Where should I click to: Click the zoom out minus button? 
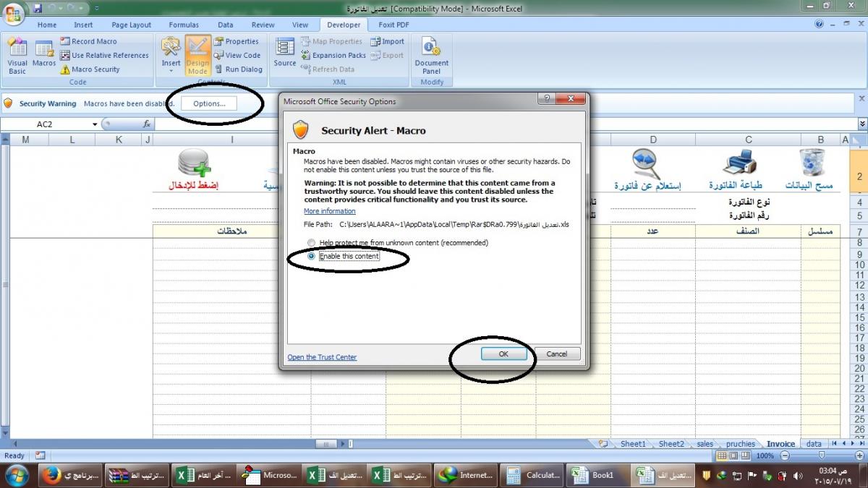[784, 456]
